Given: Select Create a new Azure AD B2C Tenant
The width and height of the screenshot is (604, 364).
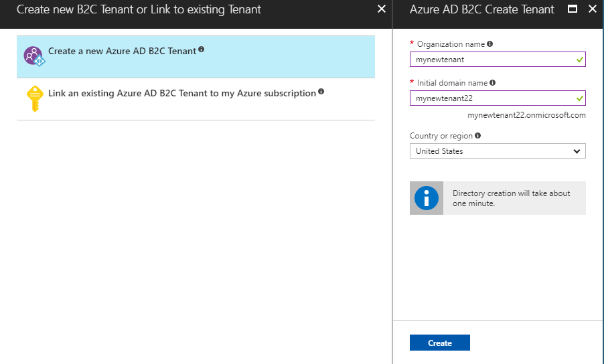Looking at the screenshot, I should point(123,52).
